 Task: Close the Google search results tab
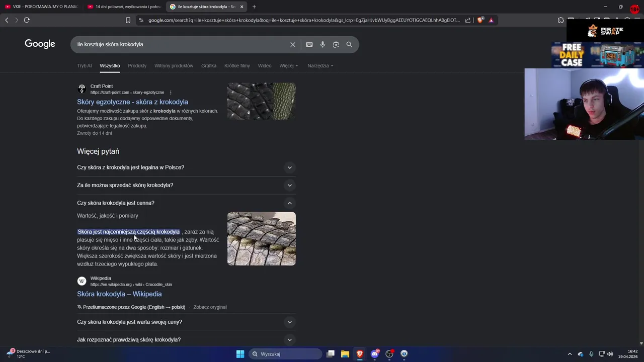point(242,7)
